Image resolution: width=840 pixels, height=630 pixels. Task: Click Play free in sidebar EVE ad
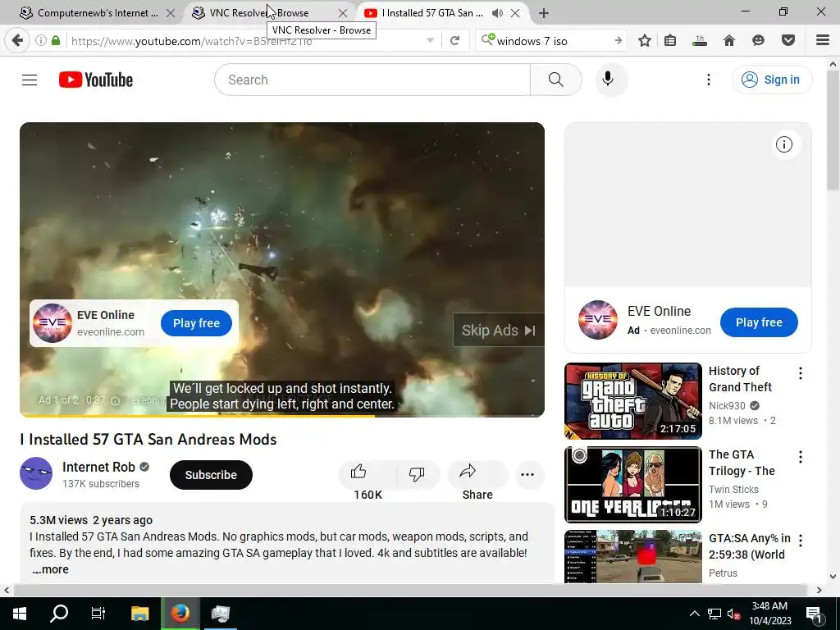pyautogui.click(x=759, y=322)
